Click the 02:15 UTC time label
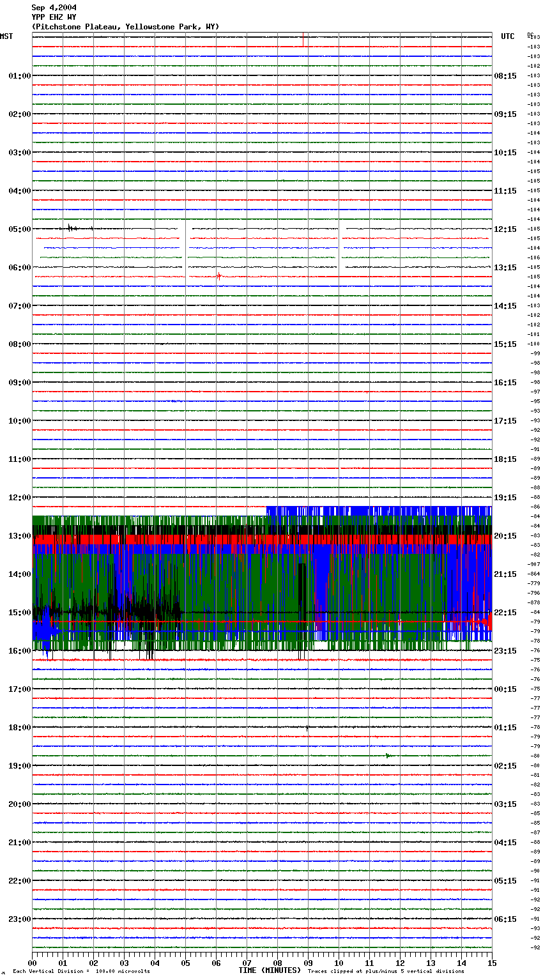The width and height of the screenshot is (543, 980). [505, 766]
